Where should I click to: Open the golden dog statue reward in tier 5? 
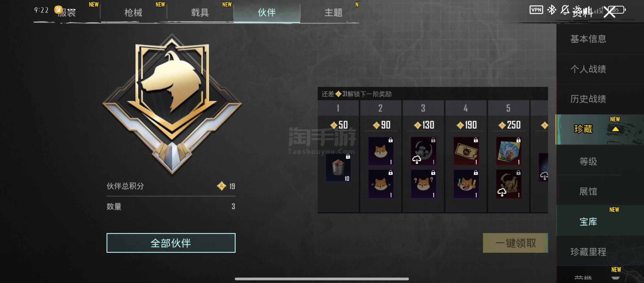coord(509,184)
